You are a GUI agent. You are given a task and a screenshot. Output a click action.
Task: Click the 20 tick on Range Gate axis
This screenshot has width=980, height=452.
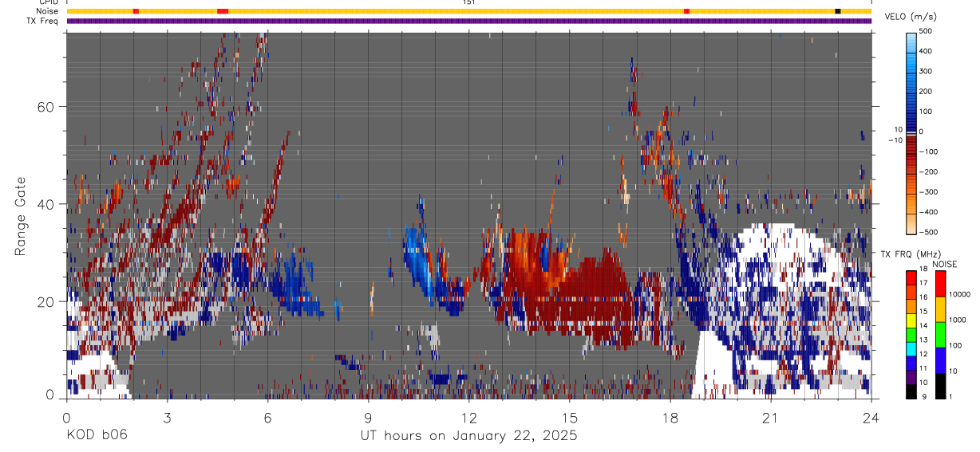pos(46,301)
